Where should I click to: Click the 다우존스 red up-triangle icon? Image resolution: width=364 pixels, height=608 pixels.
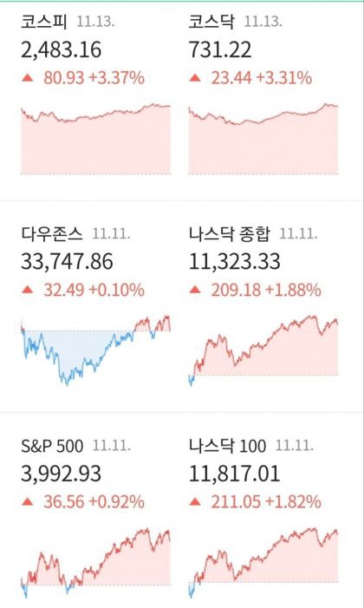28,290
